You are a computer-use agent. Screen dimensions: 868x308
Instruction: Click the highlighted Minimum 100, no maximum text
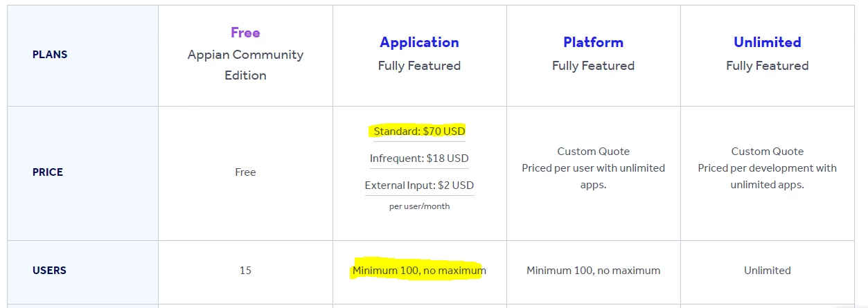pyautogui.click(x=419, y=271)
